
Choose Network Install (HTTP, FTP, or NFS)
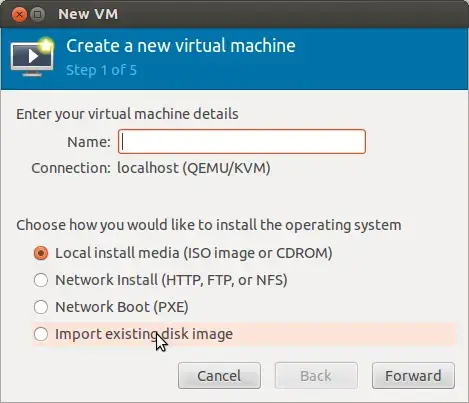pyautogui.click(x=161, y=280)
